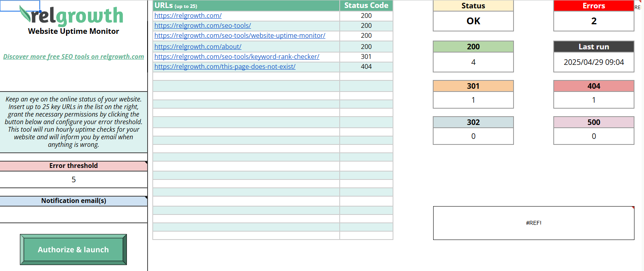This screenshot has height=271, width=644.
Task: Select the orange 301 summary header
Action: coord(473,86)
